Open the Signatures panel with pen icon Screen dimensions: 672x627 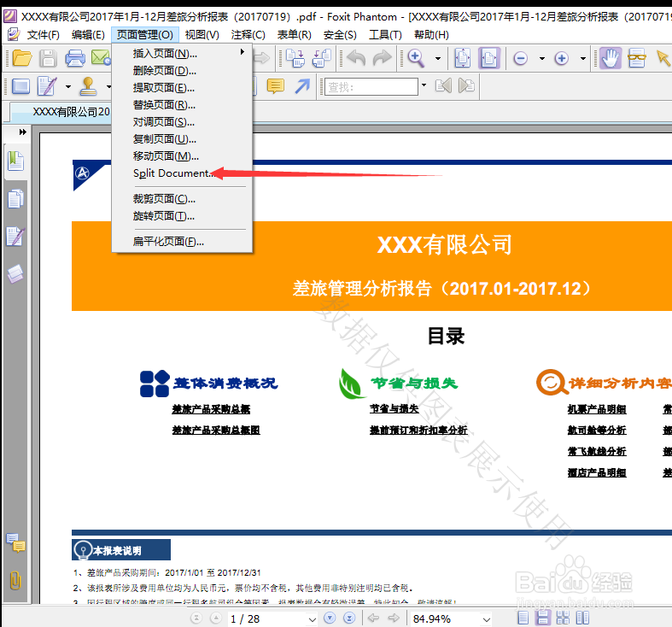click(x=16, y=237)
